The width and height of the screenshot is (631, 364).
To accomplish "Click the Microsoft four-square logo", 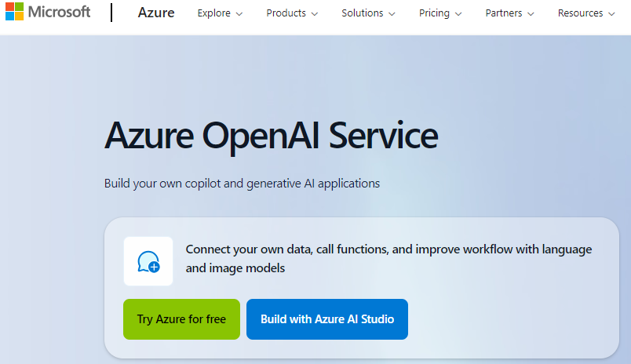I will click(x=14, y=12).
